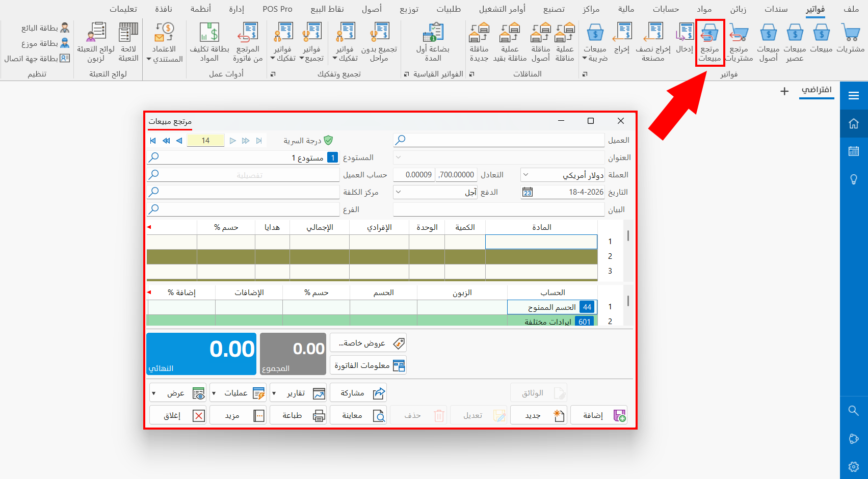Image resolution: width=868 pixels, height=479 pixels.
Task: Click the معاينة preview button
Action: point(358,416)
